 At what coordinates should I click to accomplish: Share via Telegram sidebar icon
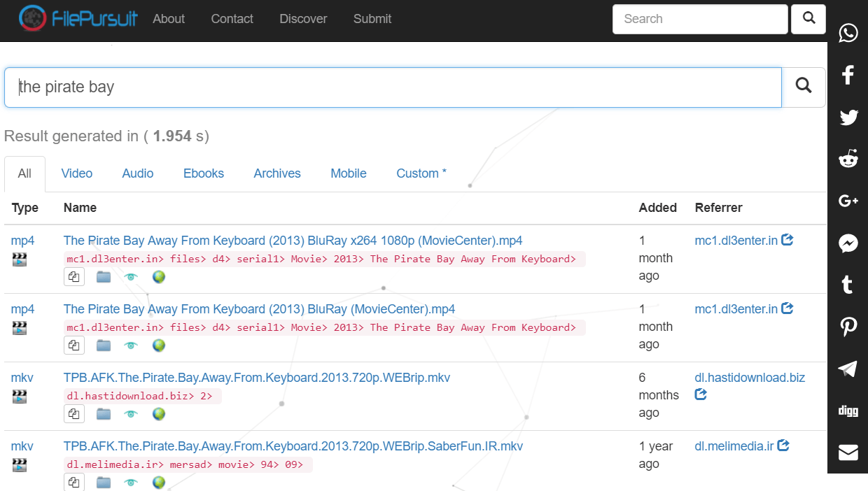[x=848, y=369]
